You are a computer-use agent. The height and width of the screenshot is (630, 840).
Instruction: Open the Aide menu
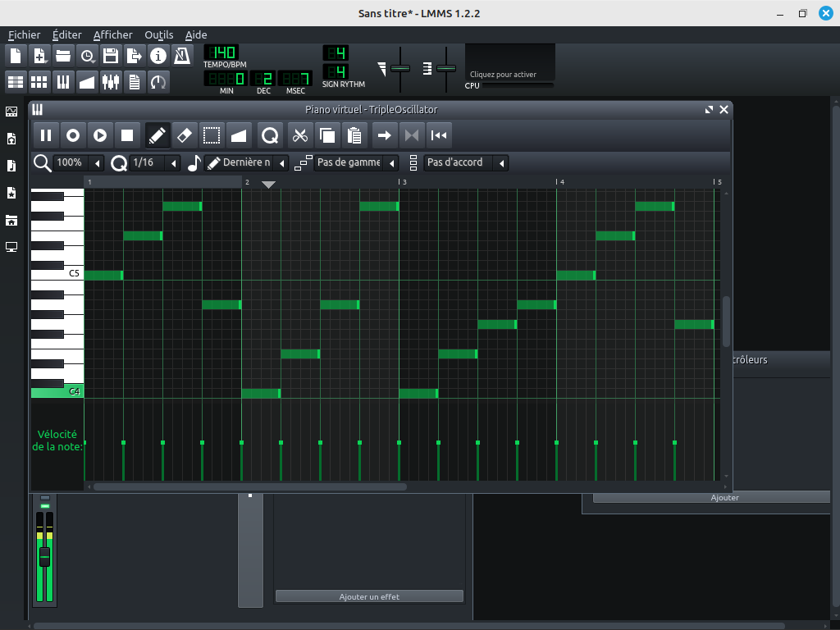(x=196, y=34)
